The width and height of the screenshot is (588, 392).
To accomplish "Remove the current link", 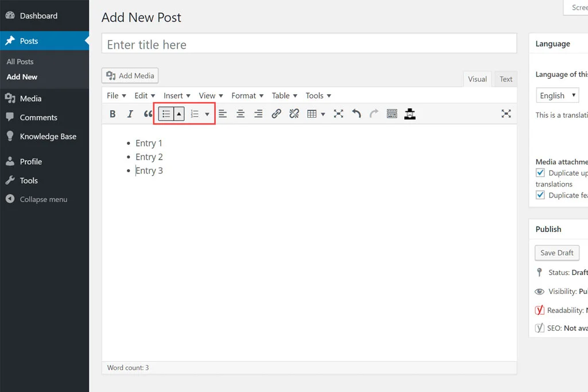I will (293, 114).
